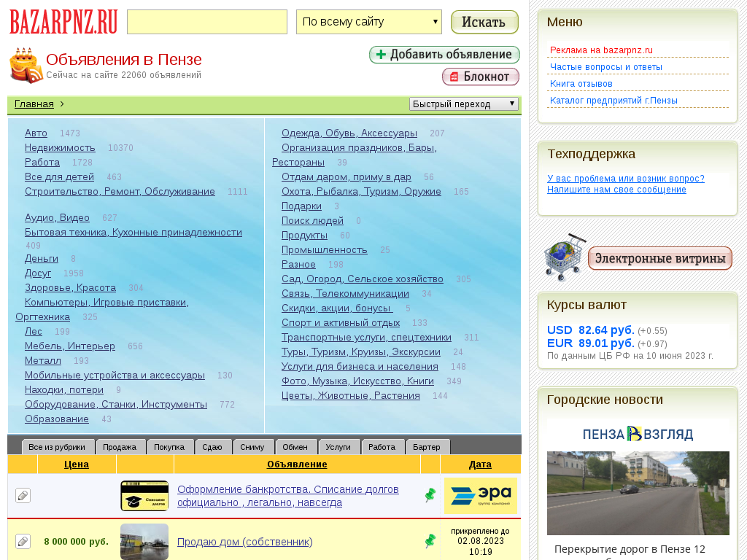Open the Аудио, Видео category

(x=57, y=217)
